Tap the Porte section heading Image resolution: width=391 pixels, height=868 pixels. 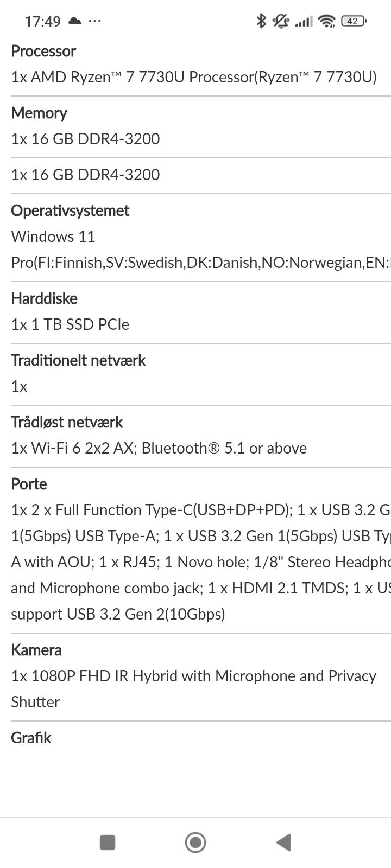pos(29,484)
